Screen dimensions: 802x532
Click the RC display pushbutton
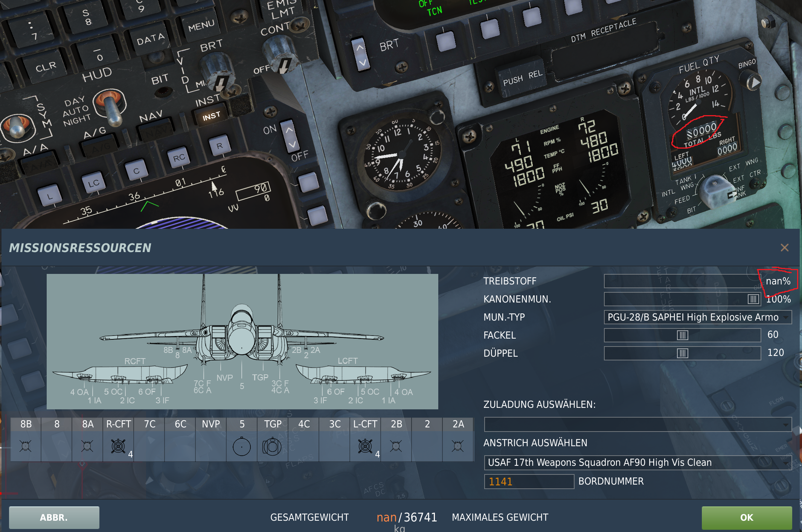coord(179,158)
